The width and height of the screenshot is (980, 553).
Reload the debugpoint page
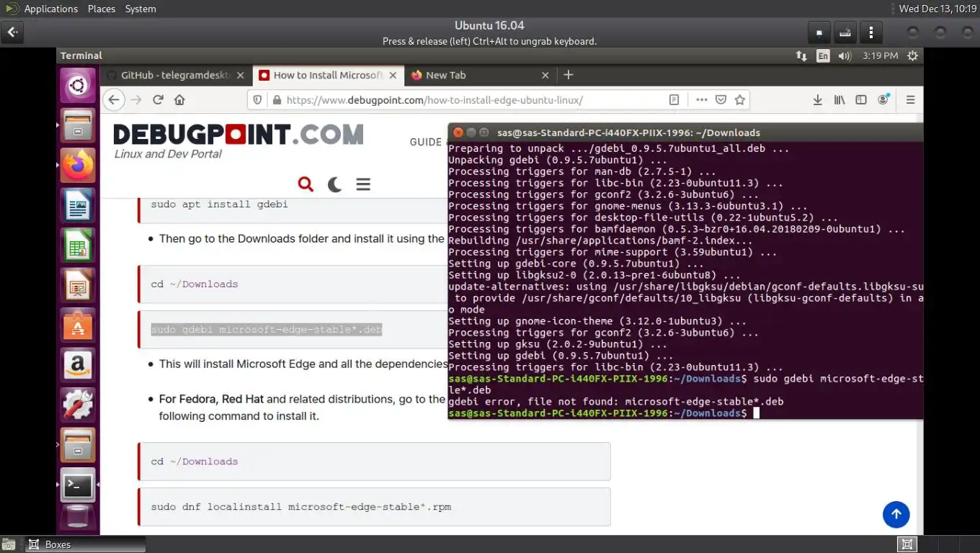[158, 100]
